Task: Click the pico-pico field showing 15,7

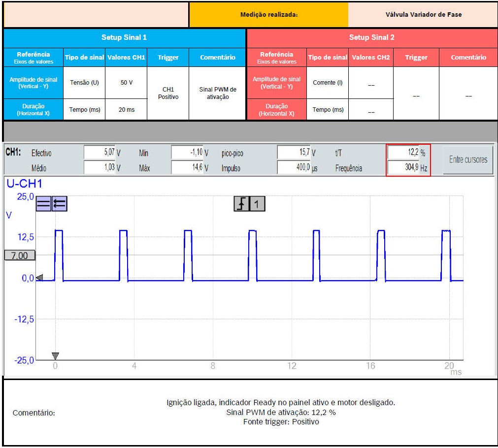Action: (294, 153)
